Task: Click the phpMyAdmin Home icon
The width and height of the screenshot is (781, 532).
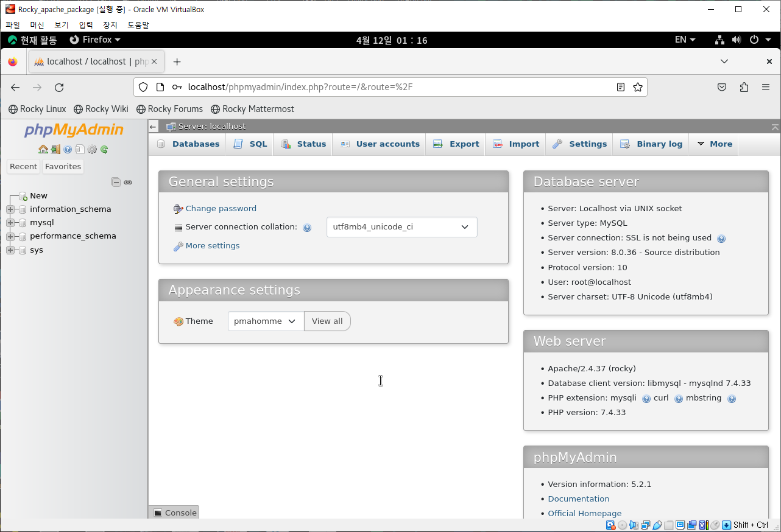Action: [43, 149]
